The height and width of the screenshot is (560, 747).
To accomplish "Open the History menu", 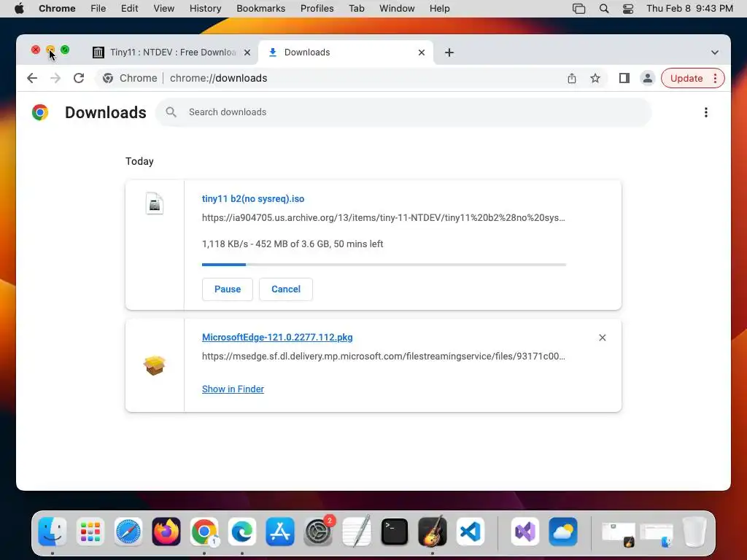I will [205, 9].
